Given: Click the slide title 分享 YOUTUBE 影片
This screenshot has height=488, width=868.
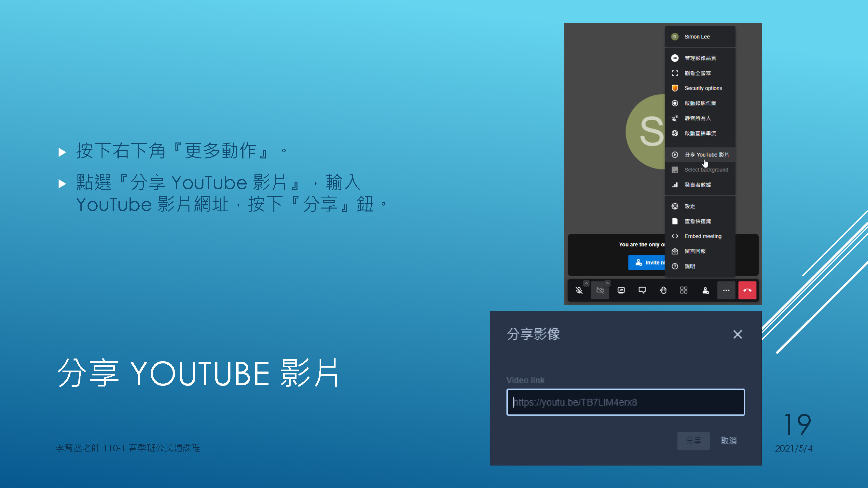Looking at the screenshot, I should (199, 373).
